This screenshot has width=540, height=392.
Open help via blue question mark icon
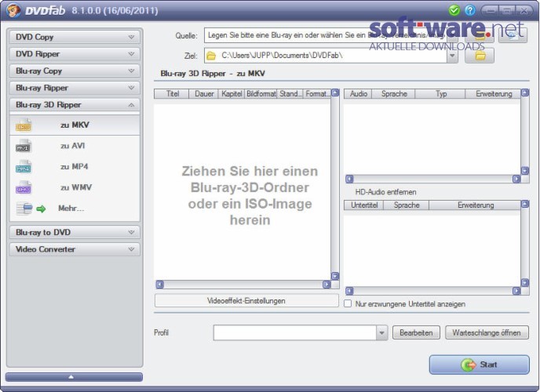point(469,10)
